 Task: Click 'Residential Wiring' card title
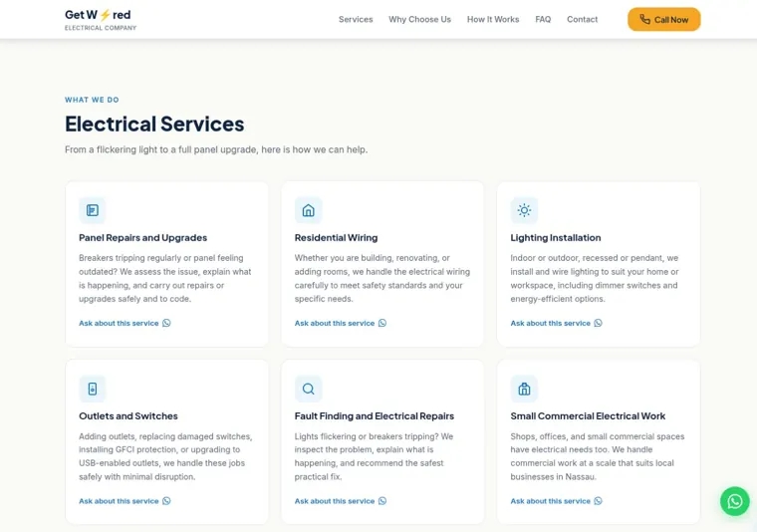tap(336, 237)
